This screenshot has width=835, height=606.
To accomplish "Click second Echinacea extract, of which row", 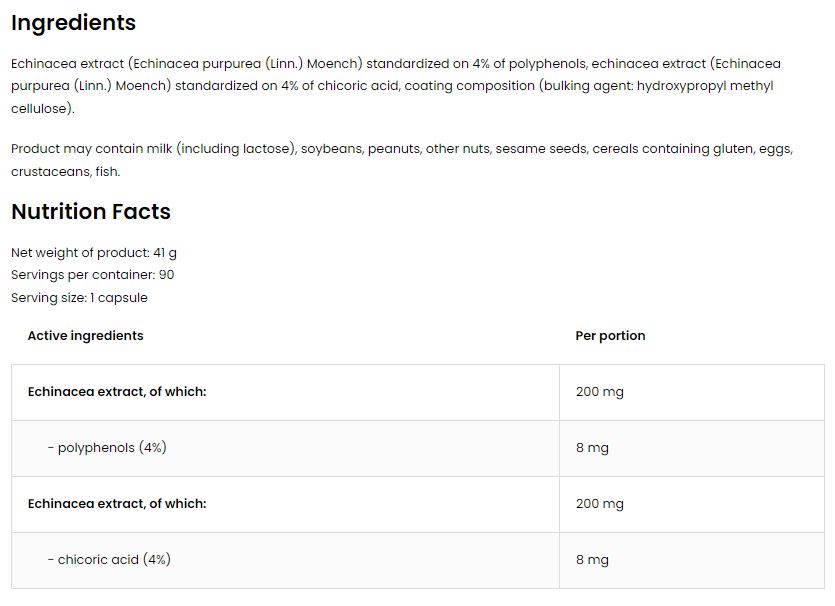I will [418, 504].
